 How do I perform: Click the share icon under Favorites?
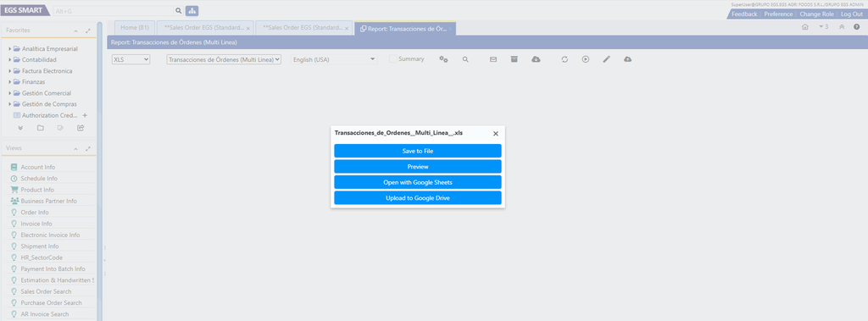tap(81, 128)
